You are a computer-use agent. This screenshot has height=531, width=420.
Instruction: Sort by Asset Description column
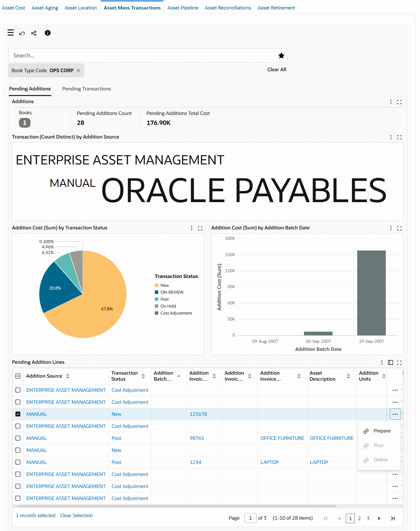coord(348,376)
